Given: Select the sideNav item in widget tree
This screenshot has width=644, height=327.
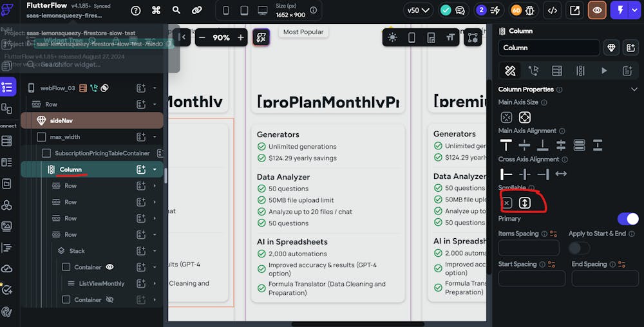Looking at the screenshot, I should 61,120.
